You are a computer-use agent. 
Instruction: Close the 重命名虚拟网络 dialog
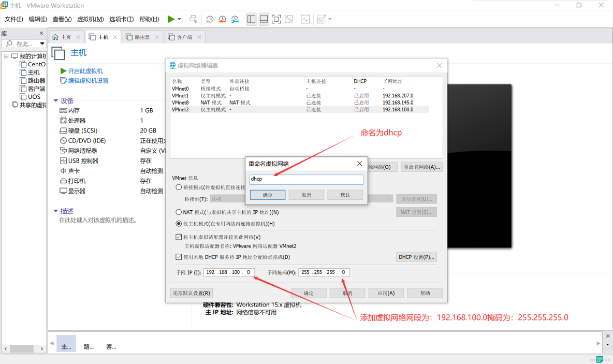coord(359,164)
